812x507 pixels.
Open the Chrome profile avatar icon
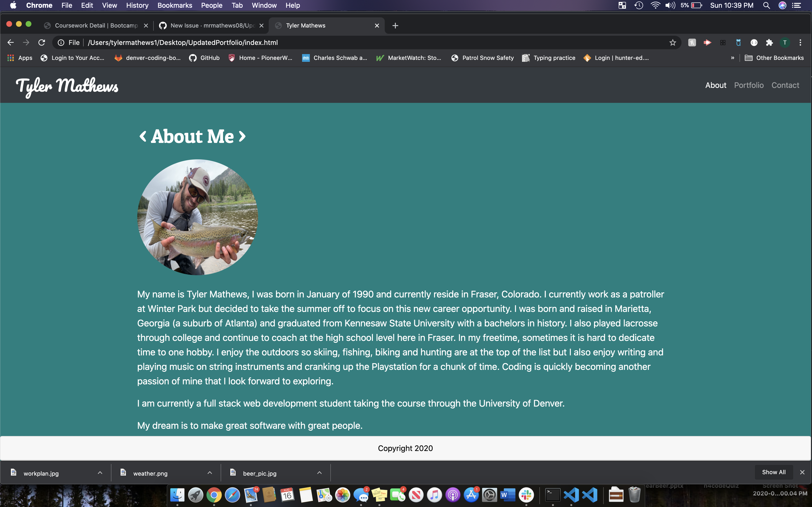point(785,42)
